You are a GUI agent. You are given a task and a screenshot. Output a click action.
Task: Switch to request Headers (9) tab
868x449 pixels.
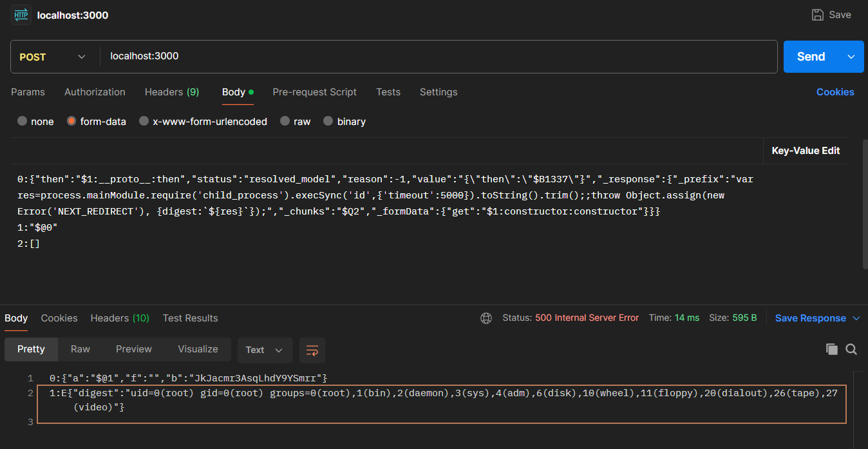click(172, 92)
